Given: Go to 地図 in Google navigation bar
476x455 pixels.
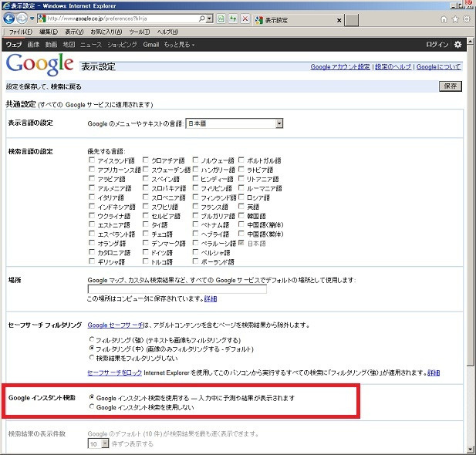Looking at the screenshot, I should [69, 45].
